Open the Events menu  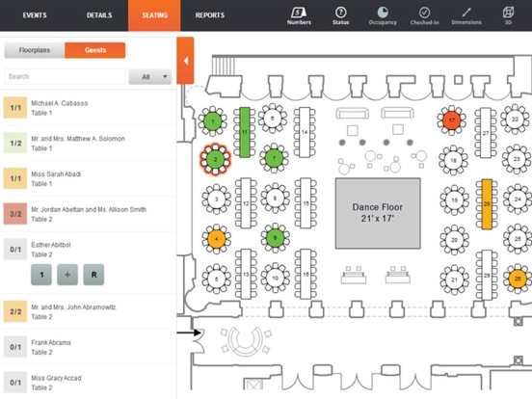[35, 15]
